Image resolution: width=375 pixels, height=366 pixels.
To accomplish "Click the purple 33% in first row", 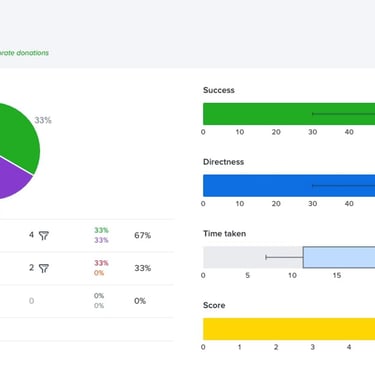I will point(101,240).
